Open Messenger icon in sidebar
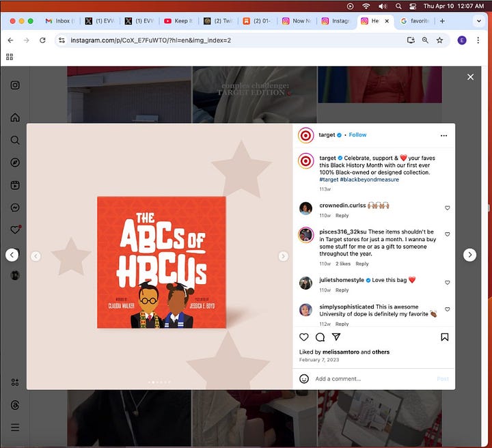The image size is (492, 448). coord(15,208)
